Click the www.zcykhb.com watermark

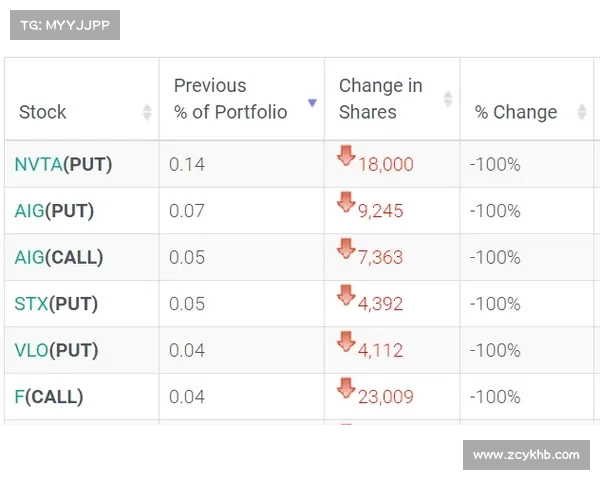[524, 455]
